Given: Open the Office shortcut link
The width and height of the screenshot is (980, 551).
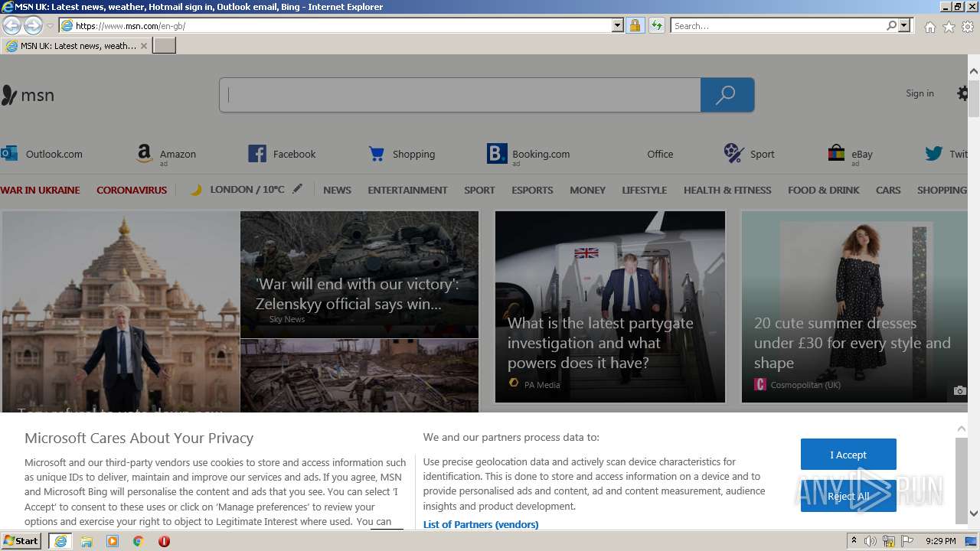Looking at the screenshot, I should tap(660, 154).
